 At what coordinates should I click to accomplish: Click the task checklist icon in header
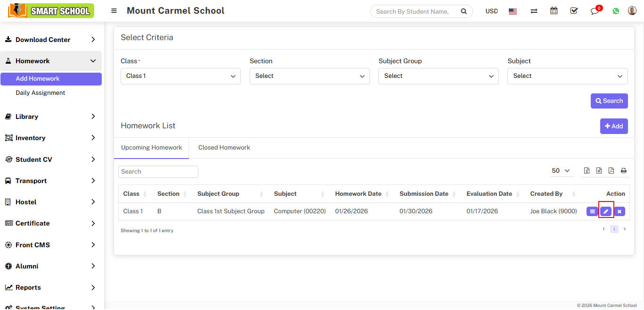coord(574,11)
